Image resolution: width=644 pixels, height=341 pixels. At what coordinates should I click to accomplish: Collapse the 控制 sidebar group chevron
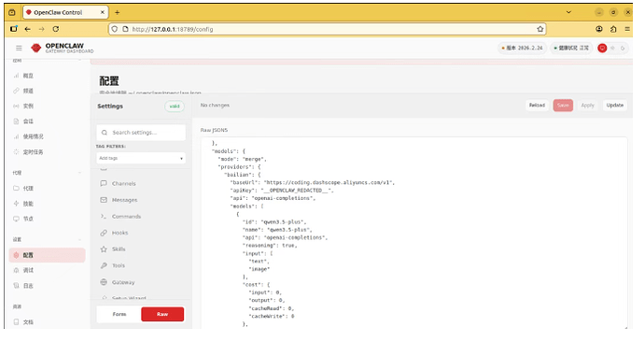[79, 61]
